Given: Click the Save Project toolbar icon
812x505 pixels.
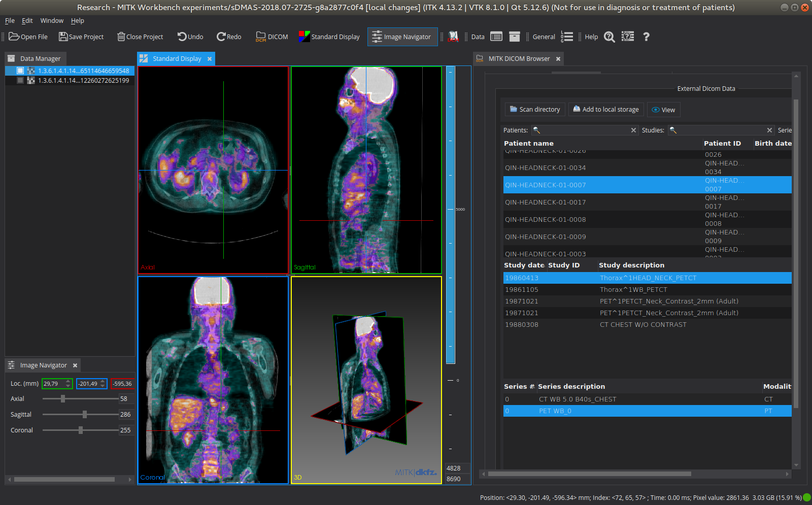Looking at the screenshot, I should point(81,37).
